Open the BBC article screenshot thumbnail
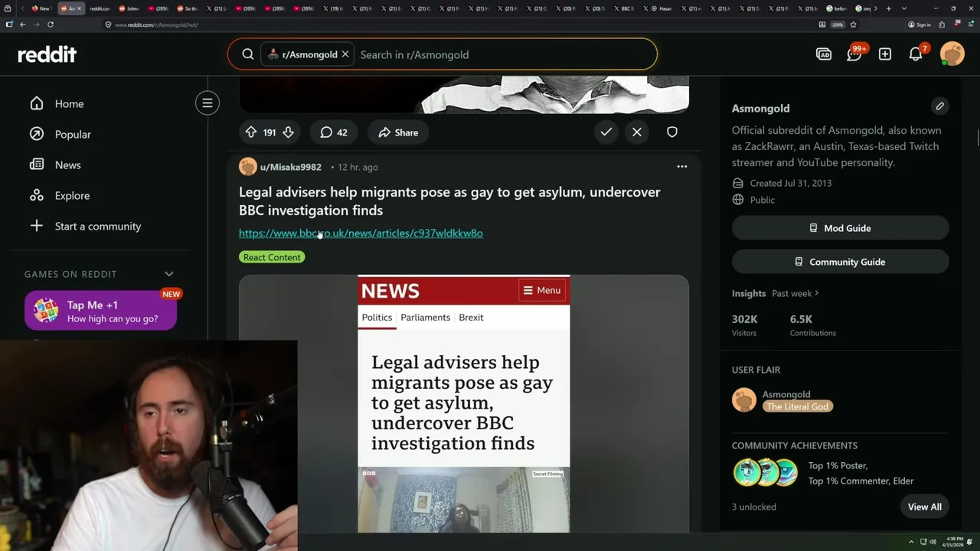 pos(464,404)
